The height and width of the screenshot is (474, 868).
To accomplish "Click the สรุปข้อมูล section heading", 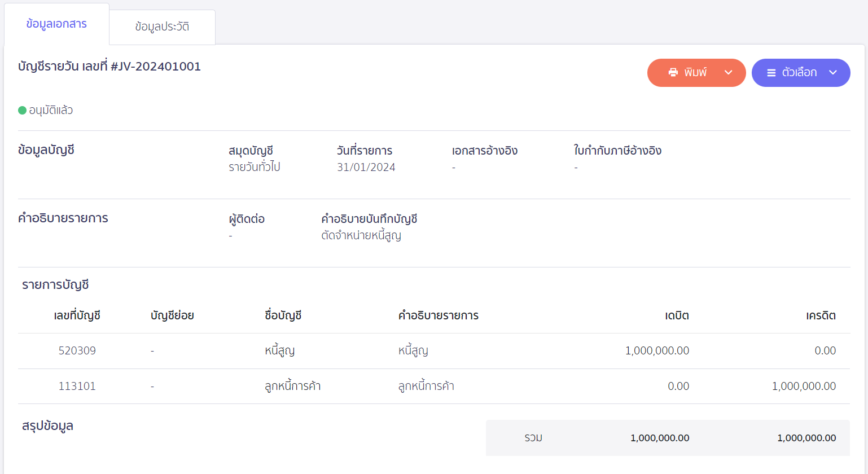I will point(47,426).
